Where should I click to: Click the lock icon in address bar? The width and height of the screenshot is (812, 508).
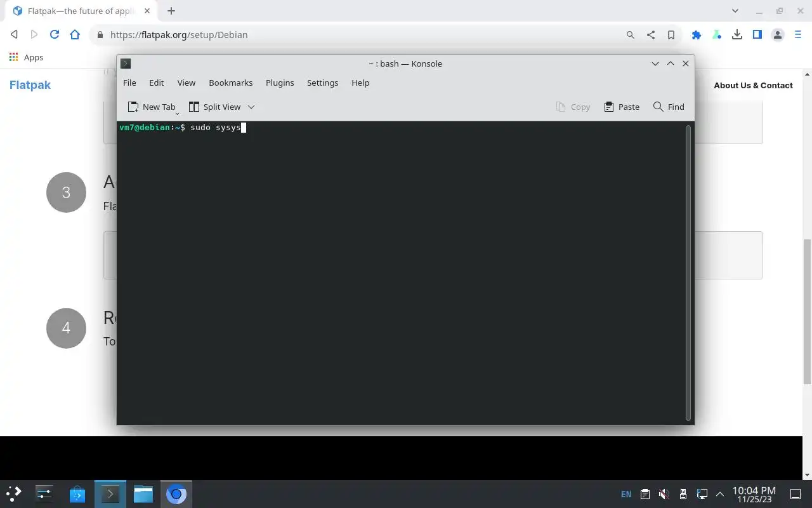click(100, 35)
